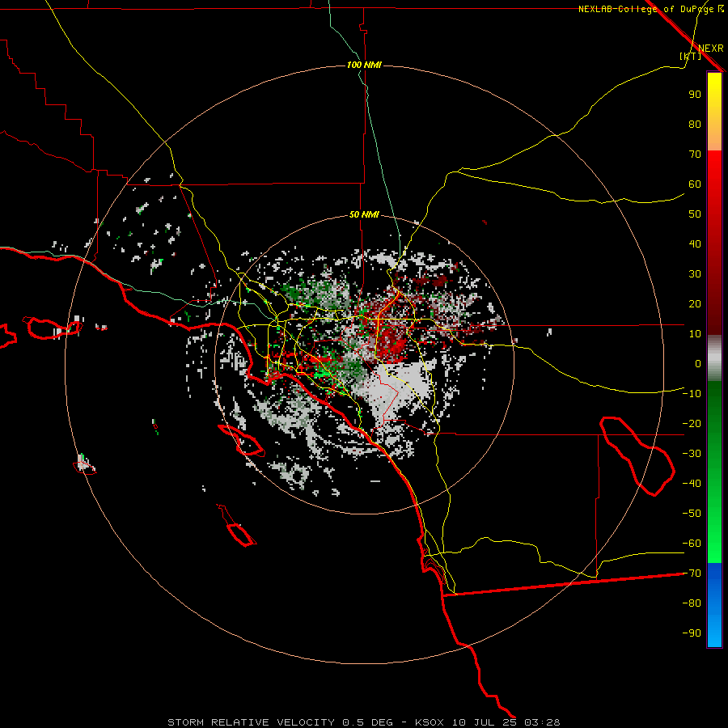The width and height of the screenshot is (728, 728).
Task: Click the '100 NMI' range ring label
Action: coord(364,65)
